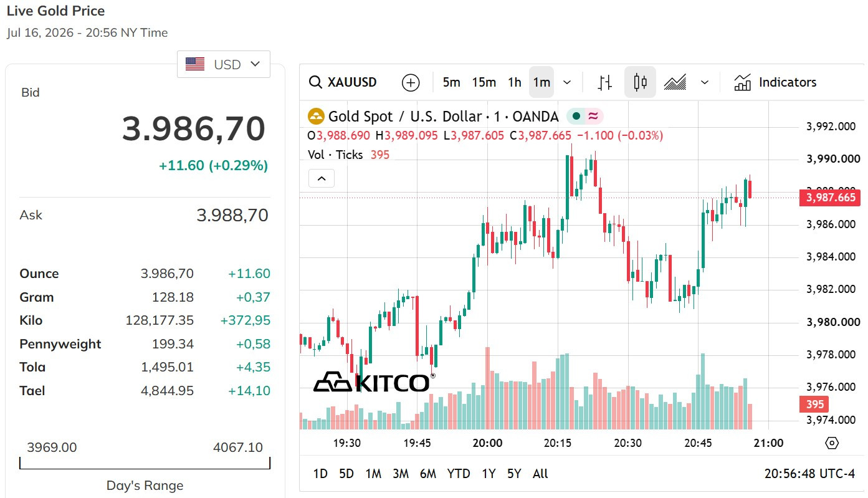Screen dimensions: 868x498
Task: Open Indicators panel
Action: tap(775, 82)
